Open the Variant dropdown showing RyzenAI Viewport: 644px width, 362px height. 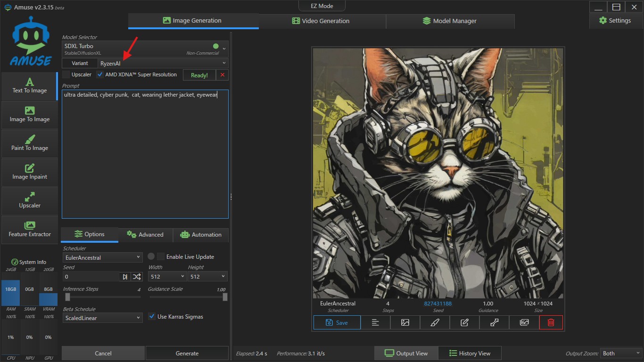pyautogui.click(x=163, y=63)
